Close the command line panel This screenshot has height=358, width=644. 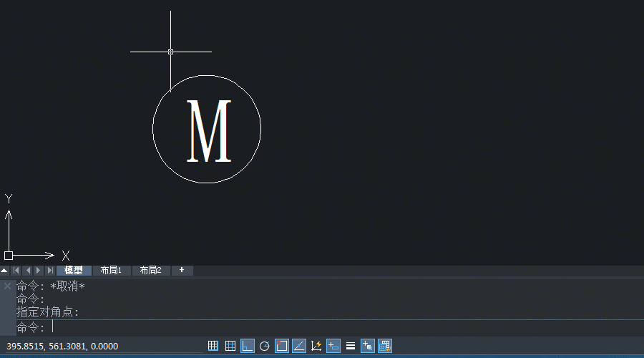point(7,286)
